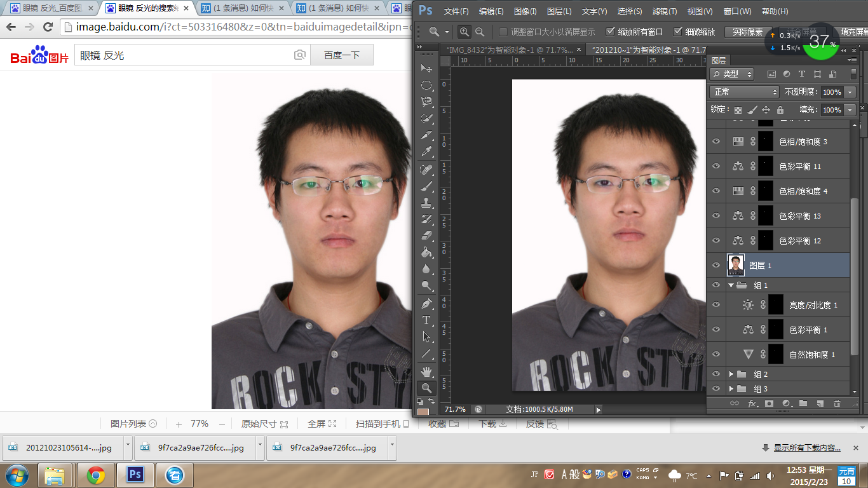Select the Dodge tool
868x488 pixels.
coord(426,285)
